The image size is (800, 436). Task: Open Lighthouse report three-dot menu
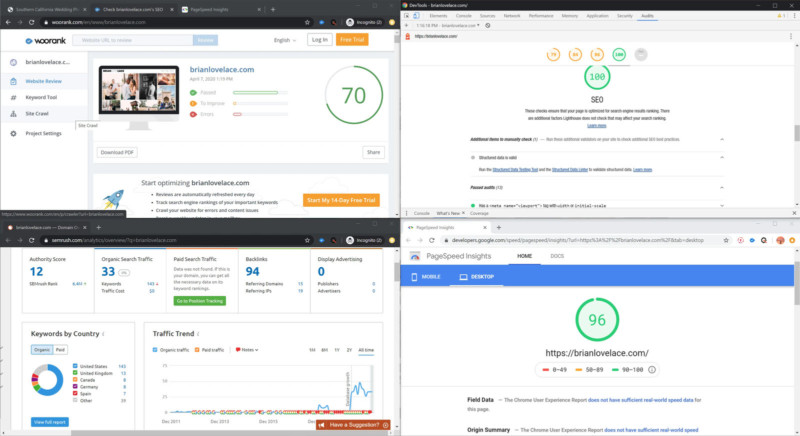[791, 36]
